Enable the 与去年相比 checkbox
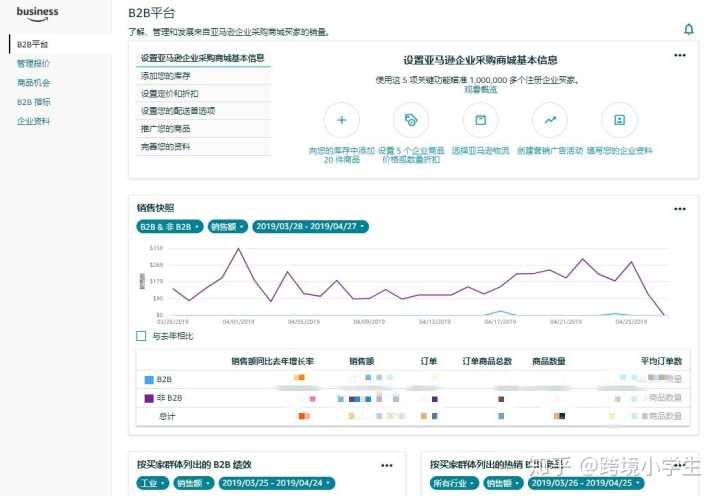 (x=141, y=336)
